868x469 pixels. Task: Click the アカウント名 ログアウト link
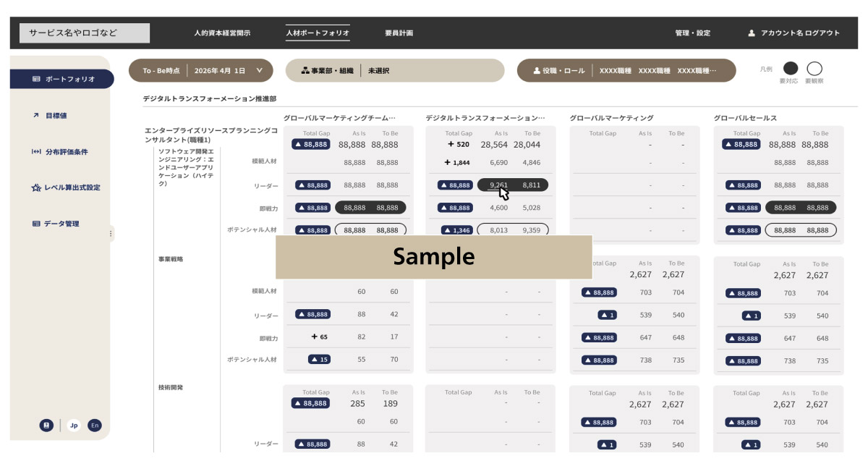pyautogui.click(x=800, y=33)
